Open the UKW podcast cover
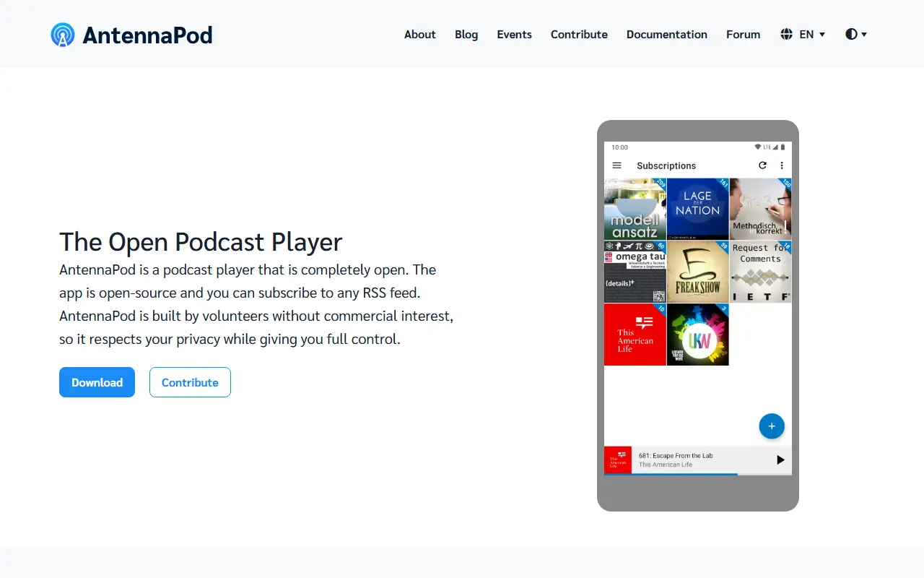Viewport: 924px width, 578px height. click(697, 335)
